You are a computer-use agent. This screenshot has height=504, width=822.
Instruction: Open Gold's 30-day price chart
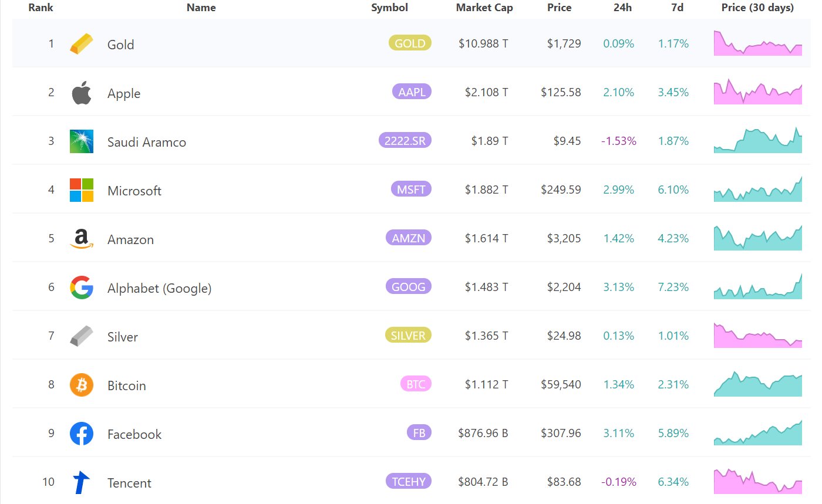[x=758, y=43]
